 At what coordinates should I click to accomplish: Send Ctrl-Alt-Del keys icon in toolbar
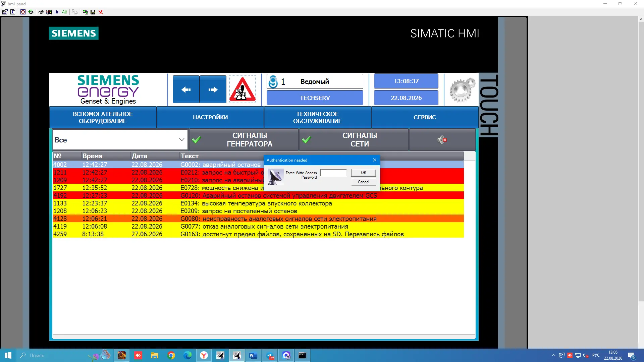(41, 12)
